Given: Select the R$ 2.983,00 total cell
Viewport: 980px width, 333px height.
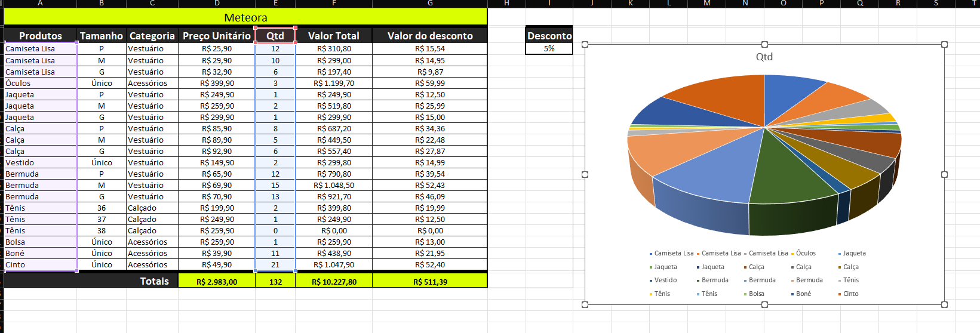Looking at the screenshot, I should 217,281.
